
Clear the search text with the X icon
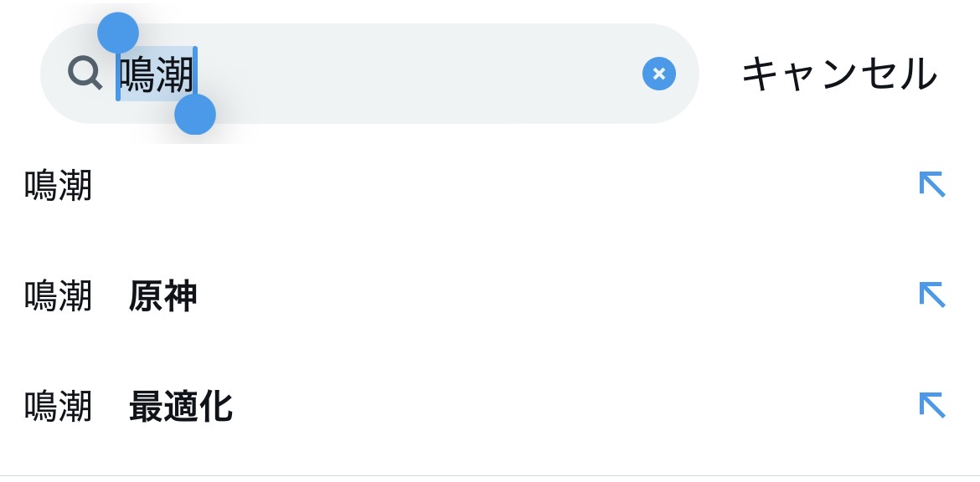point(658,74)
